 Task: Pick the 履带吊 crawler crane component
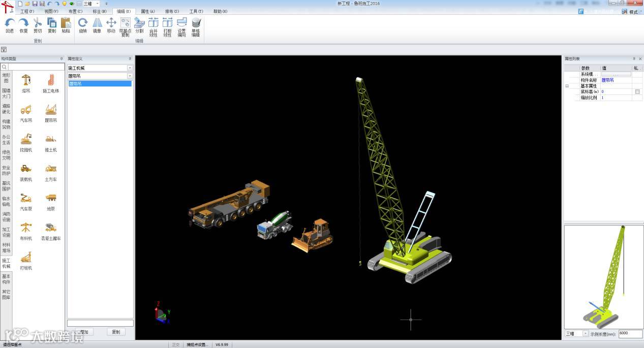coord(51,113)
